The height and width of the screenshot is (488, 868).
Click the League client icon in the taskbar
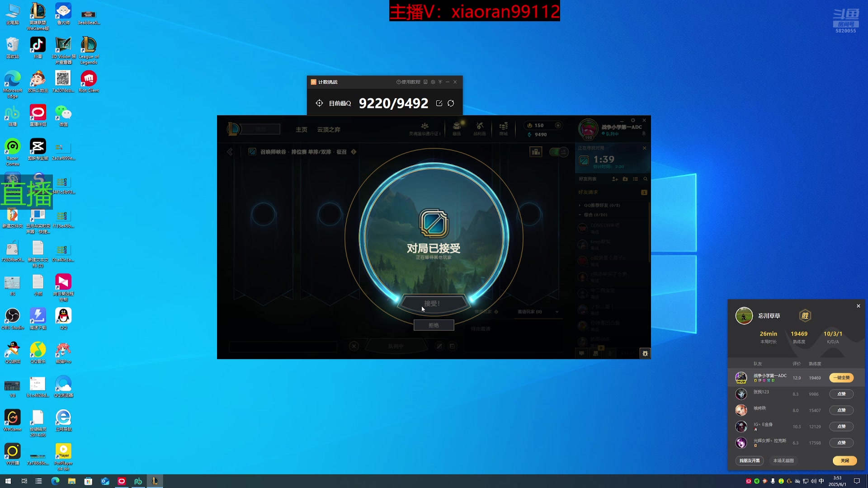[155, 481]
